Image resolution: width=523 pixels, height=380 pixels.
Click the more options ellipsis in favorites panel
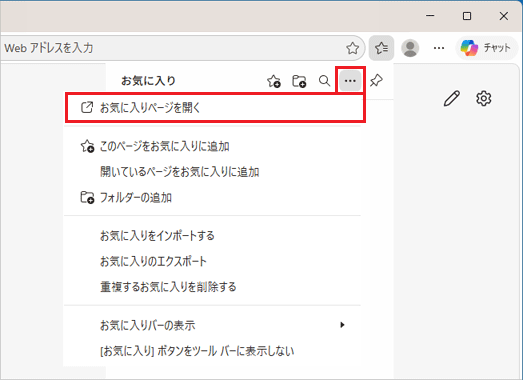click(350, 81)
